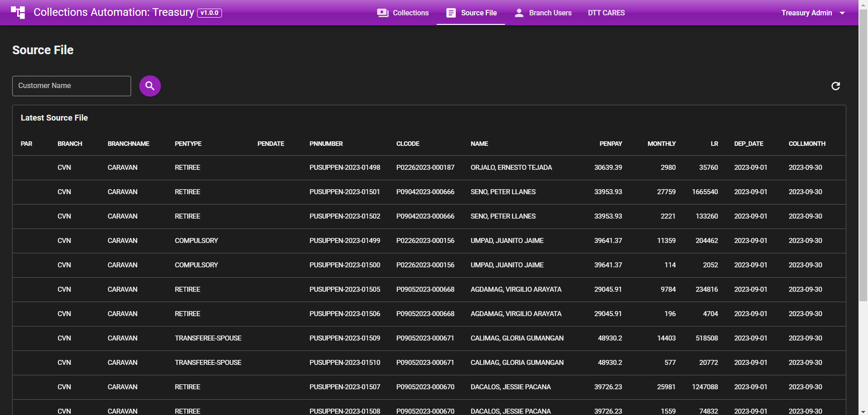Click the LR column header
Image resolution: width=868 pixels, height=415 pixels.
pyautogui.click(x=714, y=144)
